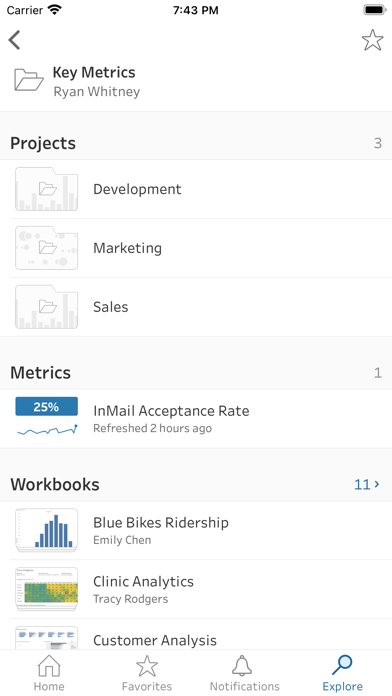Open the Sales project folder thumbnail
The image size is (392, 696).
[47, 307]
